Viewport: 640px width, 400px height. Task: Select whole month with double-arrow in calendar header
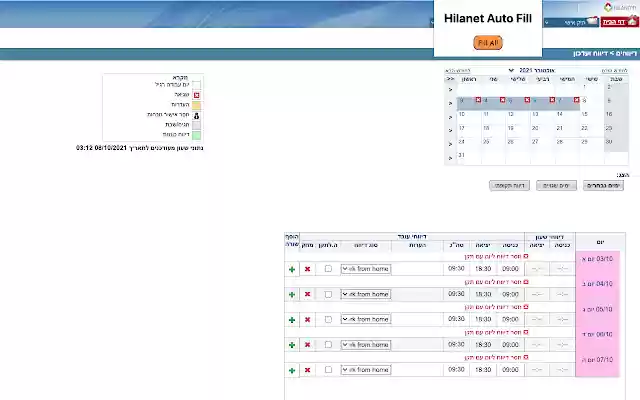tap(450, 79)
